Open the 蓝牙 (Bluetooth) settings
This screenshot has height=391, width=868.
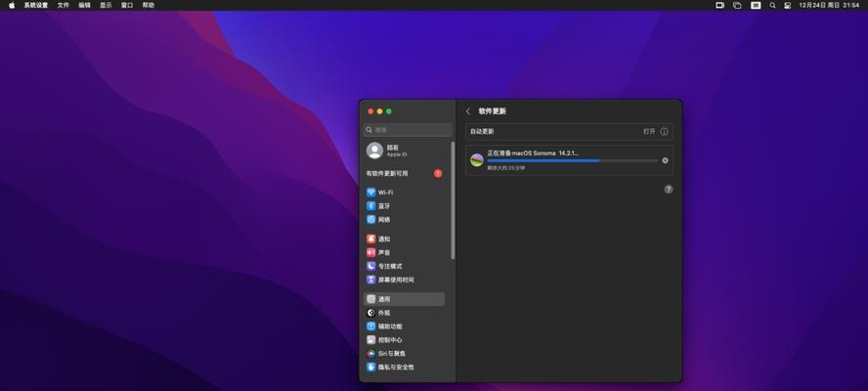point(404,206)
